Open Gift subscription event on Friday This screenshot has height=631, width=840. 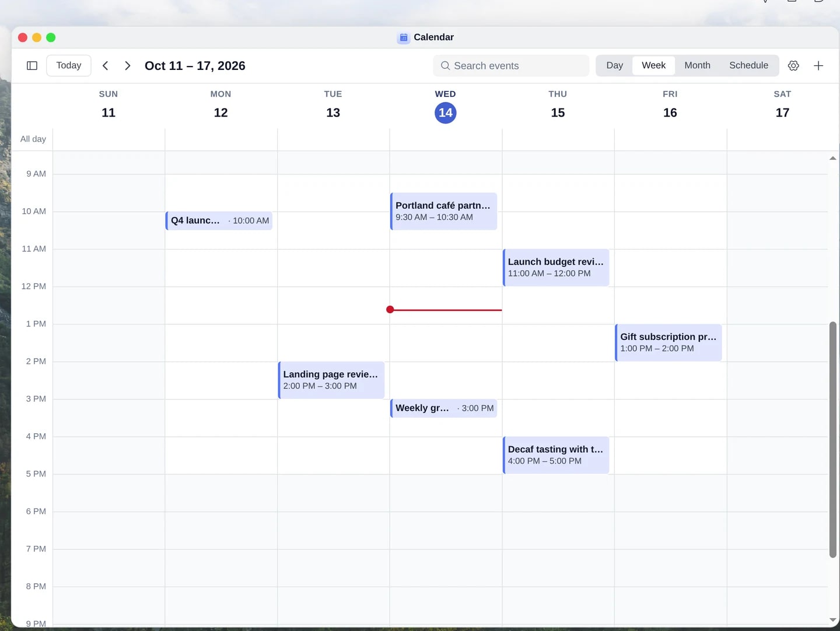click(668, 342)
